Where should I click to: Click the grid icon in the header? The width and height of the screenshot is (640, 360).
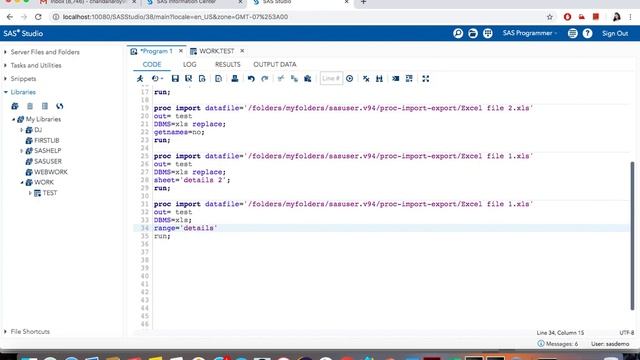[x=488, y=33]
